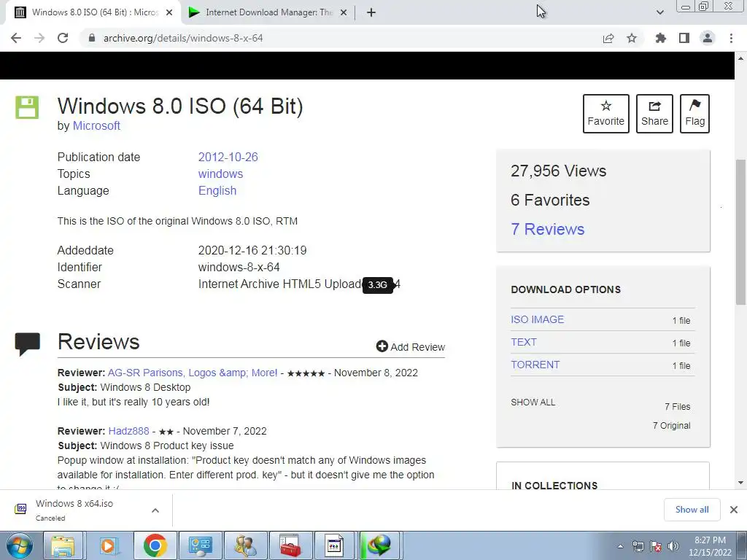This screenshot has height=560, width=747.
Task: Click the Chrome taskbar icon
Action: pos(155,545)
